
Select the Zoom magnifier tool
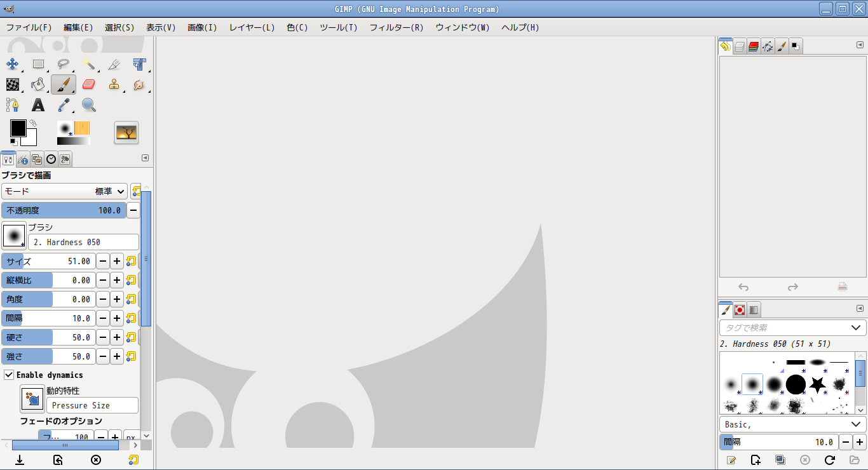[x=89, y=105]
